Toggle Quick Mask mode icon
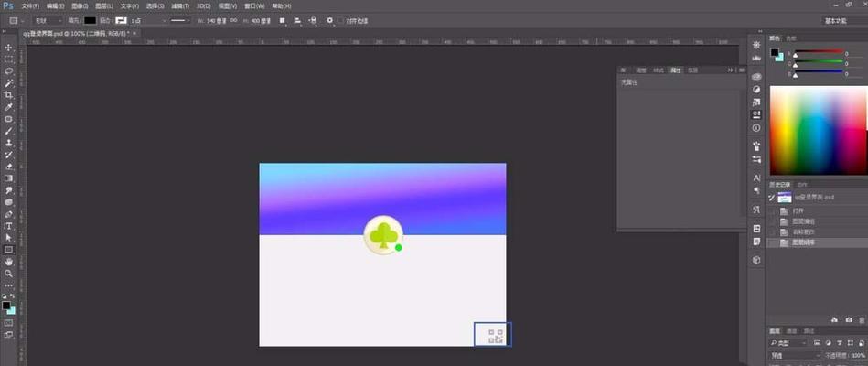The image size is (868, 366). pos(8,323)
